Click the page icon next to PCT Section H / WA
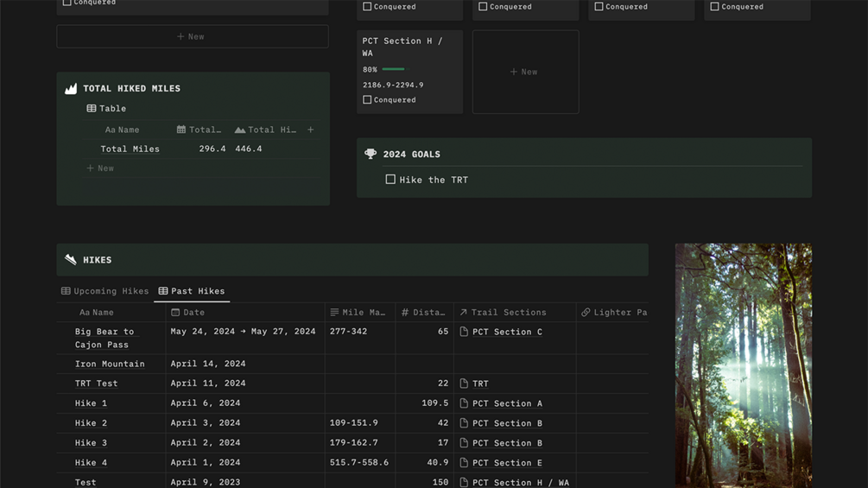868x488 pixels. (x=464, y=483)
